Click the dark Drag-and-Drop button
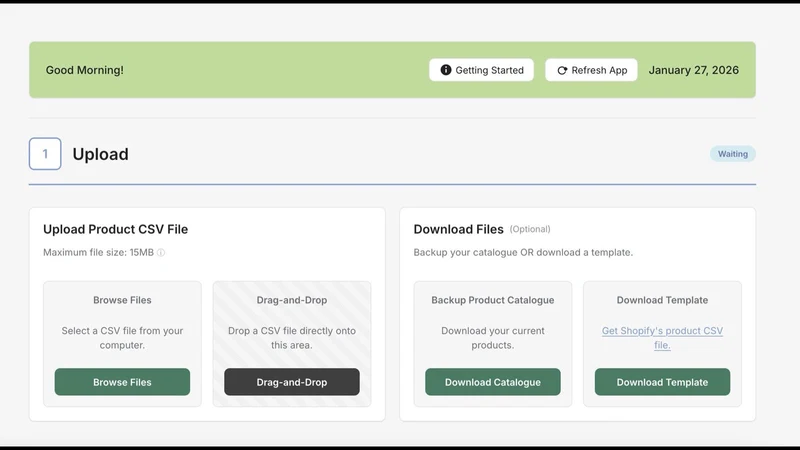The width and height of the screenshot is (800, 450). click(x=291, y=382)
